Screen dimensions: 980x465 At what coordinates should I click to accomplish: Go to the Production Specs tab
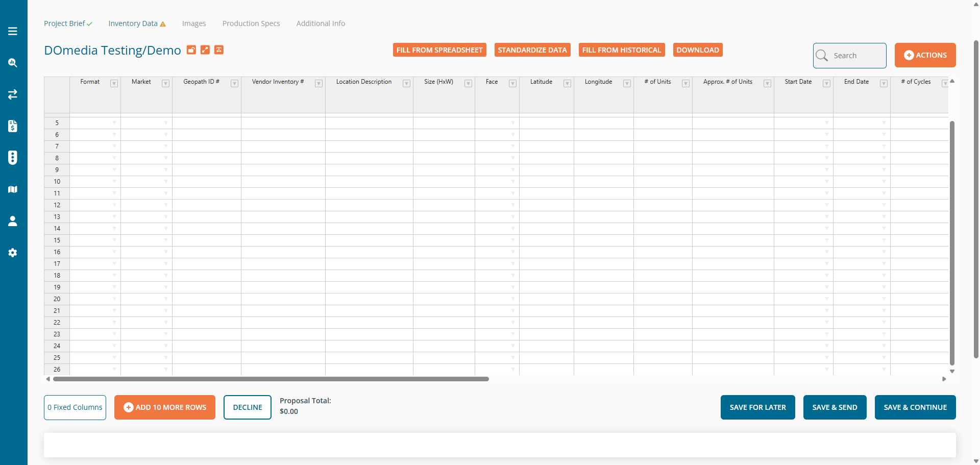coord(251,23)
